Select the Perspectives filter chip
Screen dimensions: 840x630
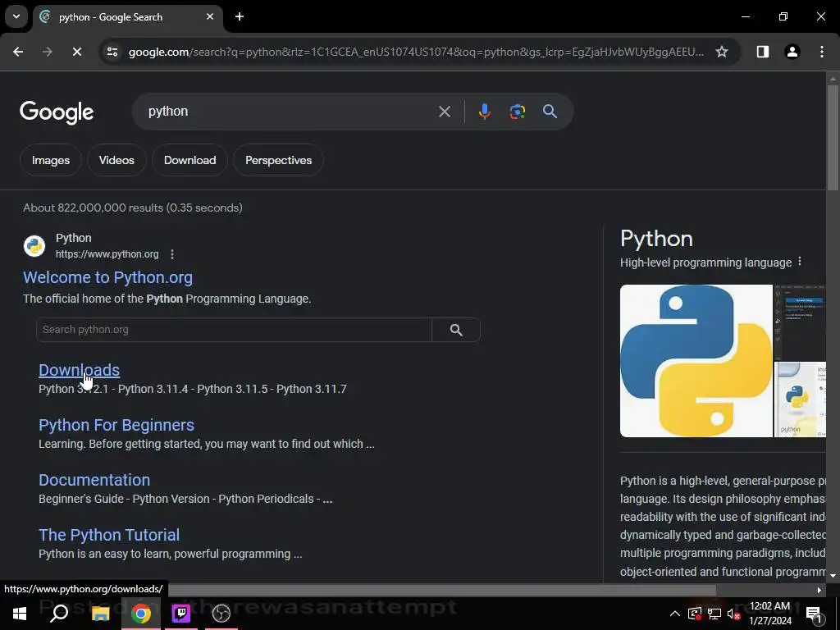[x=278, y=160]
